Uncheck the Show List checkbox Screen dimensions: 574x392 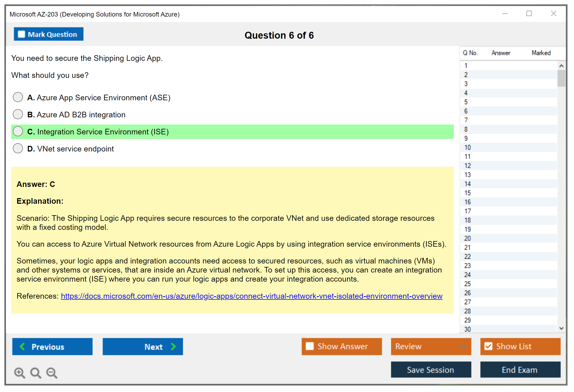(488, 346)
